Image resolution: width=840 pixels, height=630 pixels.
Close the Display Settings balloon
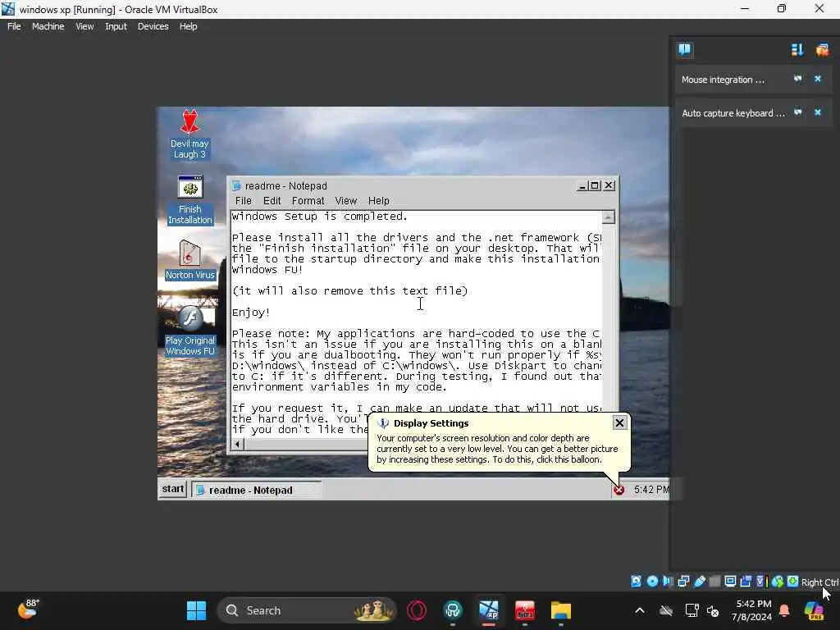click(619, 422)
